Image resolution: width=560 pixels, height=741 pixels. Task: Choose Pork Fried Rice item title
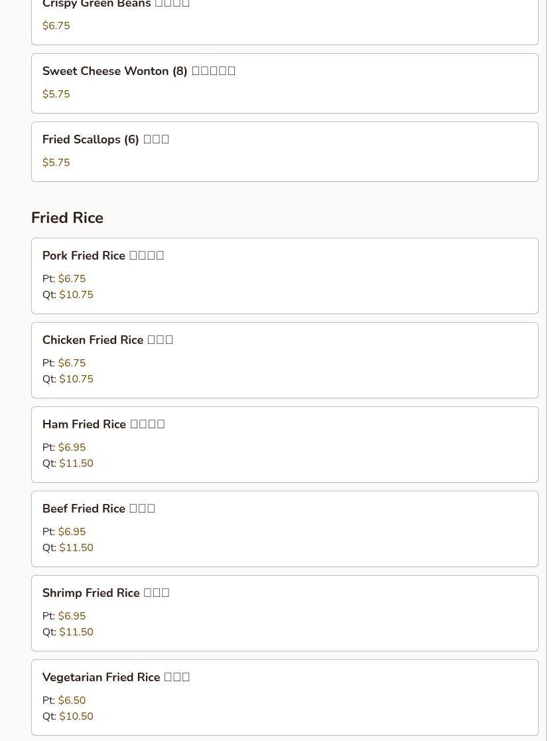coord(103,255)
